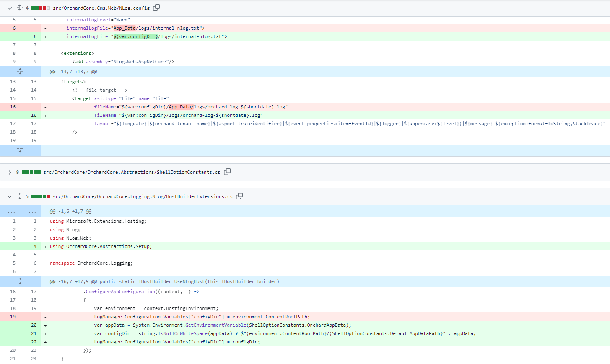The width and height of the screenshot is (610, 364).
Task: Copy NLog.config file path
Action: coord(156,8)
